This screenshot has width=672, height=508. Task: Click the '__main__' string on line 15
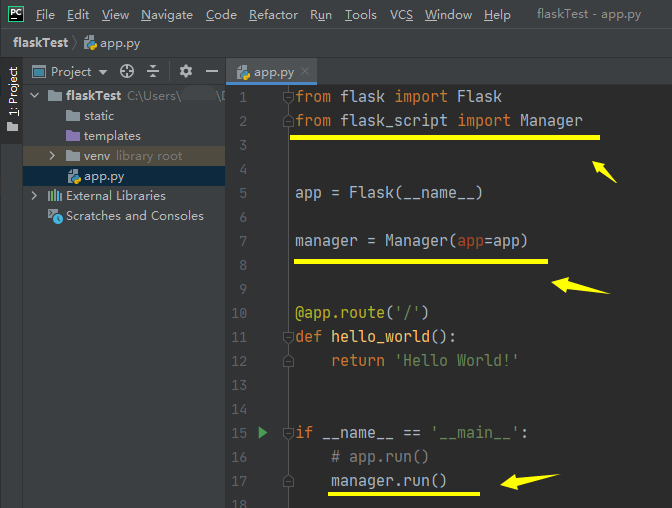474,433
